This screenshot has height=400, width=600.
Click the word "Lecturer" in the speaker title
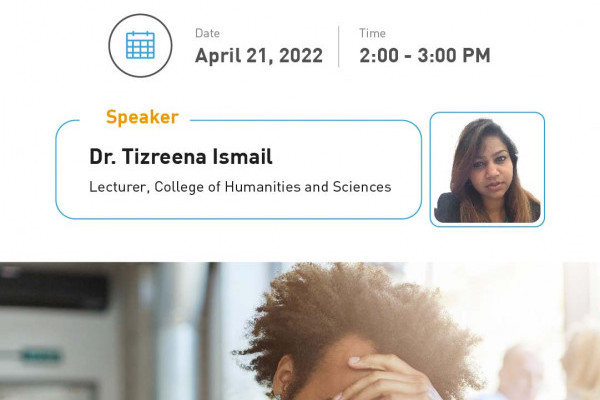[x=117, y=187]
